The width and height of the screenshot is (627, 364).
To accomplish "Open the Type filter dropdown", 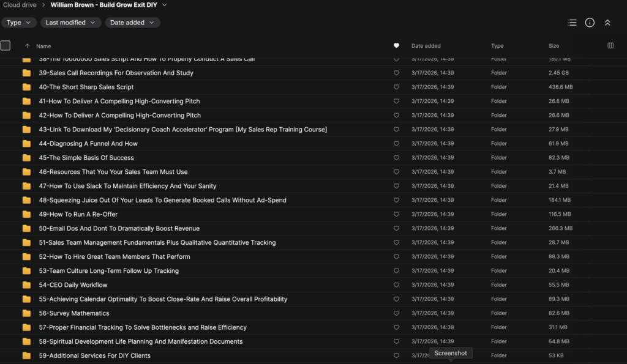I will [x=18, y=23].
